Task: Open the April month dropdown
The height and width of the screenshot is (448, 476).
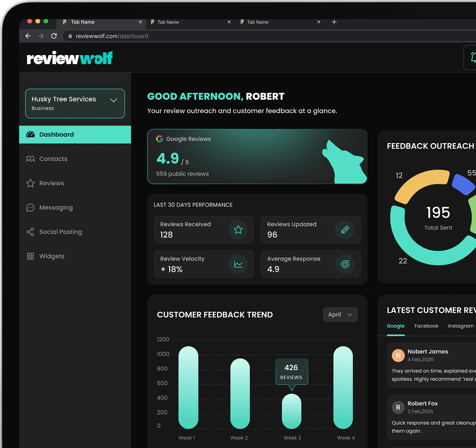Action: [x=340, y=314]
